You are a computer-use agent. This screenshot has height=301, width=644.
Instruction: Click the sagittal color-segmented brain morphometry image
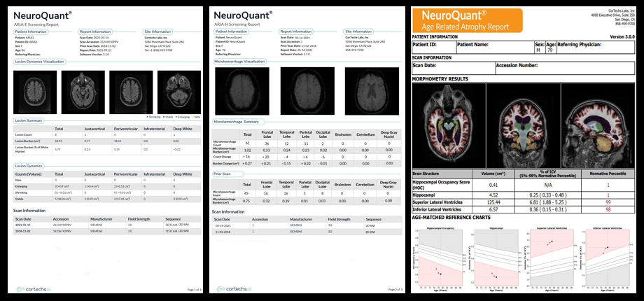pyautogui.click(x=598, y=125)
